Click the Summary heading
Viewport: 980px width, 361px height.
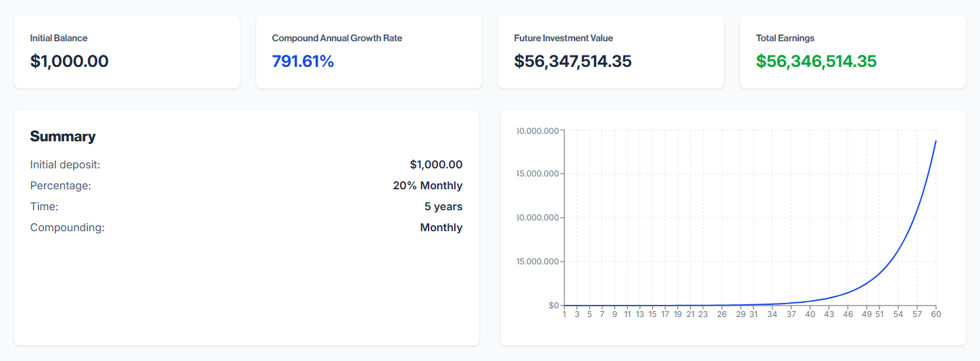click(63, 137)
